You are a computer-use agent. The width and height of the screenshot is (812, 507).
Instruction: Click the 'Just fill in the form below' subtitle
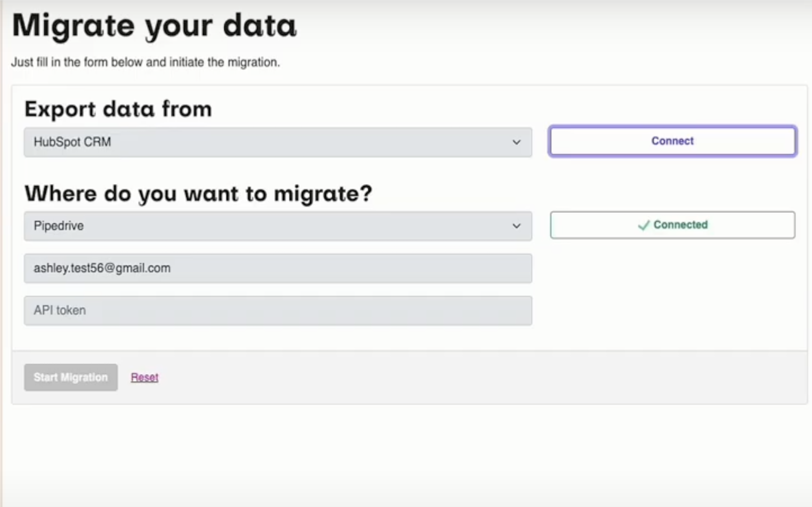(145, 62)
